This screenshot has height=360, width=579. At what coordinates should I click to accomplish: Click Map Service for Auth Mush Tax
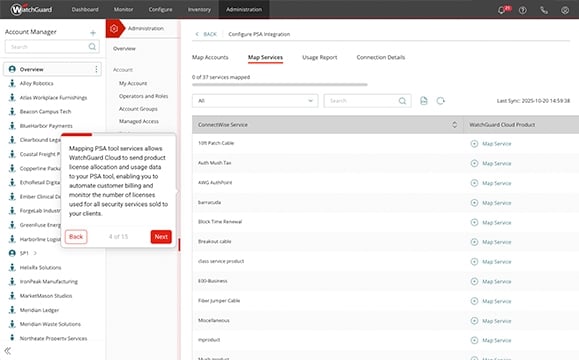(x=497, y=163)
